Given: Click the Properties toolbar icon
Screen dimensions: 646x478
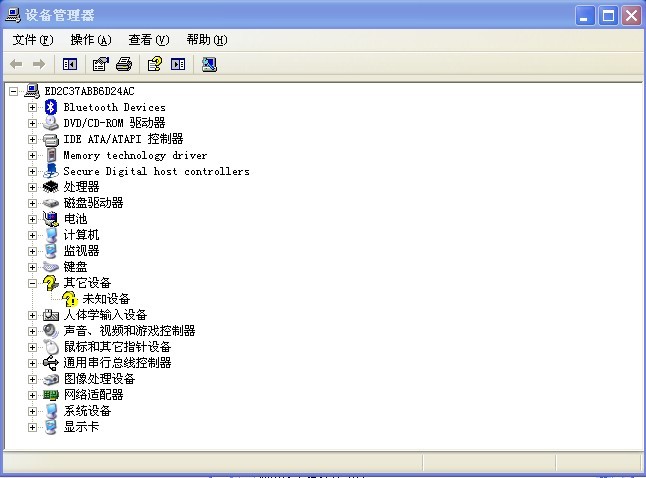Looking at the screenshot, I should coord(100,64).
